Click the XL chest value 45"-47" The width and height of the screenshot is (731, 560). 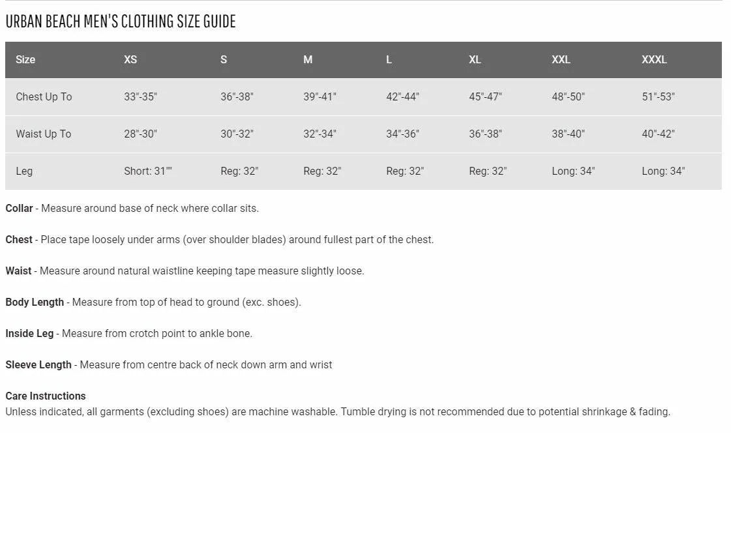click(x=485, y=96)
